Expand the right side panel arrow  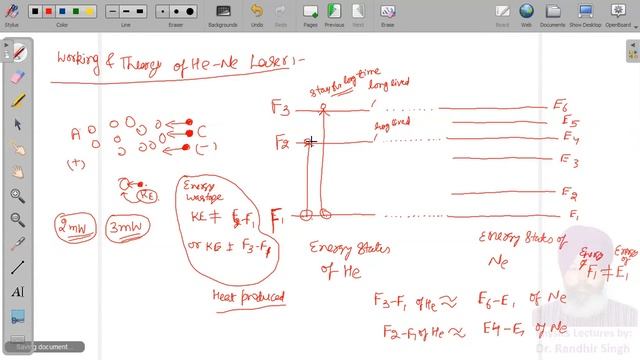pyautogui.click(x=633, y=45)
